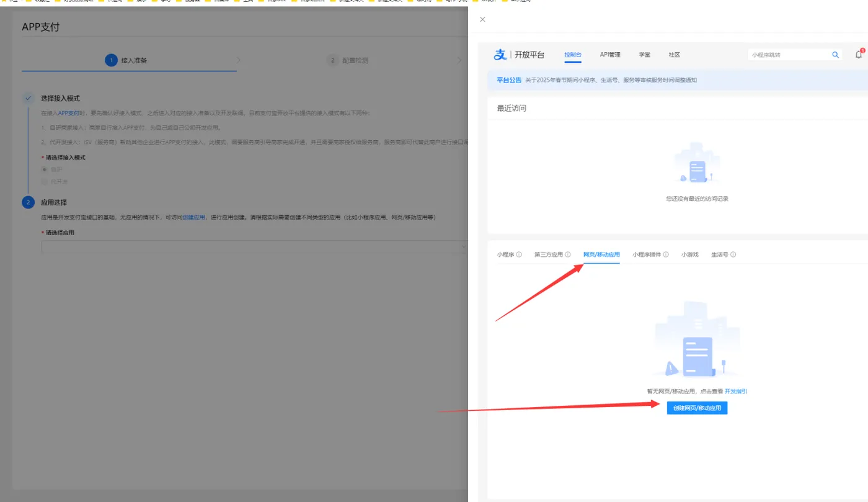This screenshot has width=868, height=502.
Task: Open the API管理 menu item
Action: click(610, 55)
